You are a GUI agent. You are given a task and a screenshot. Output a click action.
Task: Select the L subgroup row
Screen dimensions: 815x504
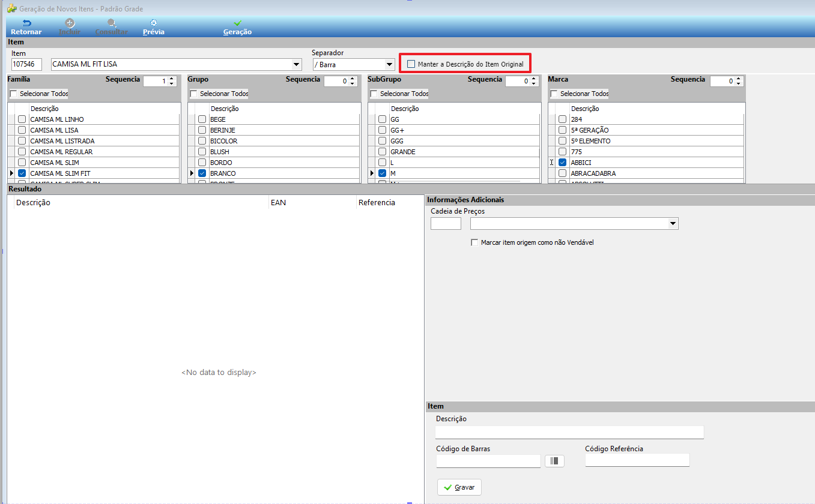454,163
